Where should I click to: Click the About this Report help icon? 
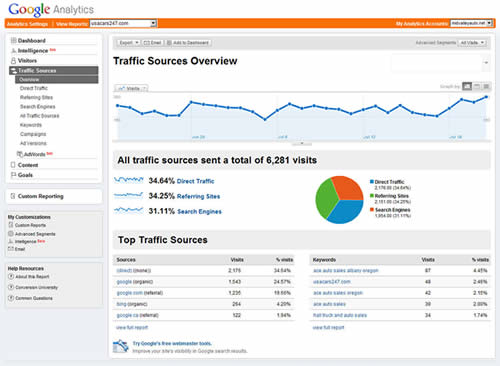(x=11, y=276)
